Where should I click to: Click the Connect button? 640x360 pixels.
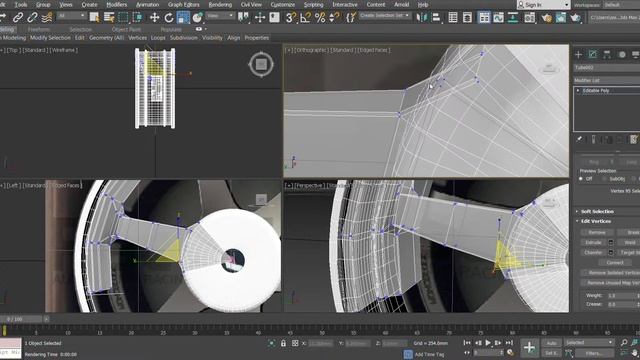(615, 262)
